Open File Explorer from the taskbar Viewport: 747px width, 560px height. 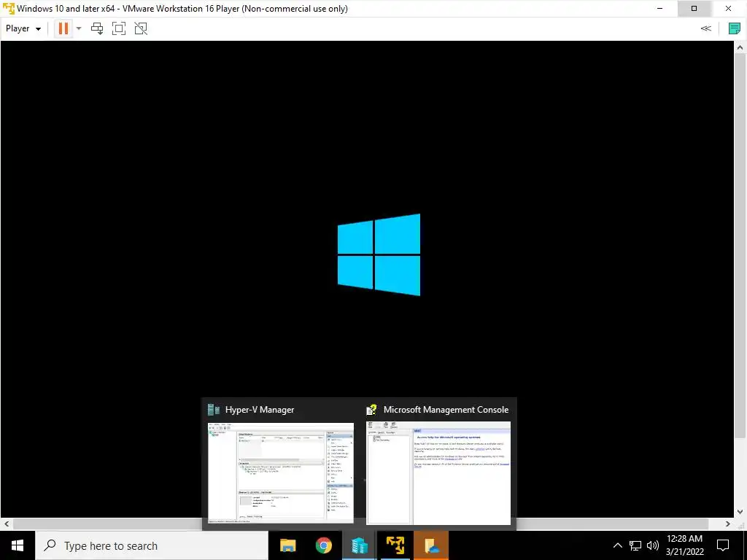287,545
